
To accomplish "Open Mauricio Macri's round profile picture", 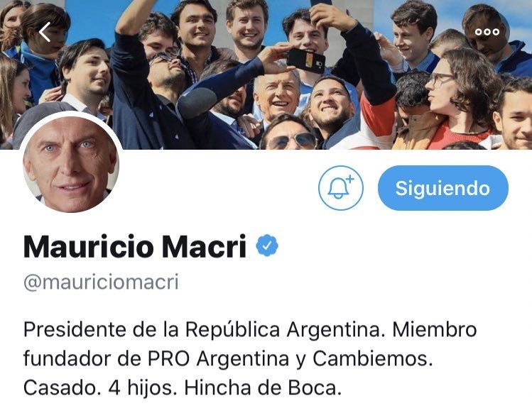I will pos(71,164).
